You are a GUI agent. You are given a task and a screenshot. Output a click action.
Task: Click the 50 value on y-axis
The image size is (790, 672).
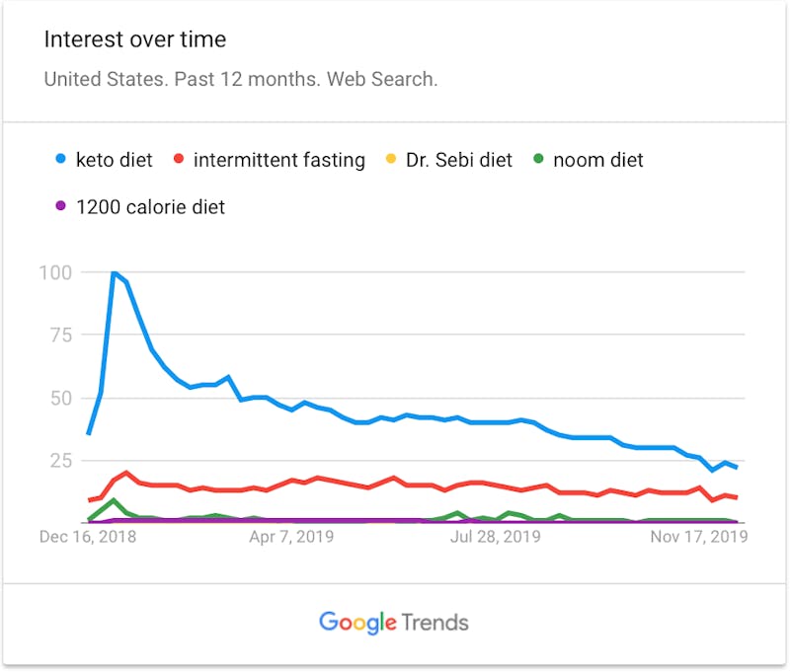point(61,398)
